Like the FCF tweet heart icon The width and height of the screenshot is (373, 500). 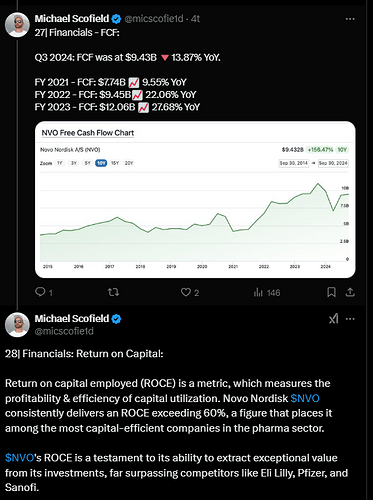(x=186, y=292)
